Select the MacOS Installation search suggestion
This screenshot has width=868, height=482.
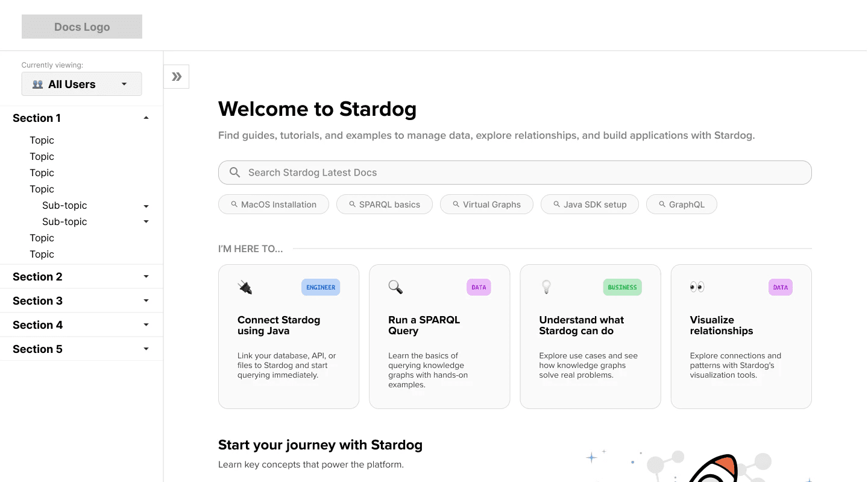point(274,205)
